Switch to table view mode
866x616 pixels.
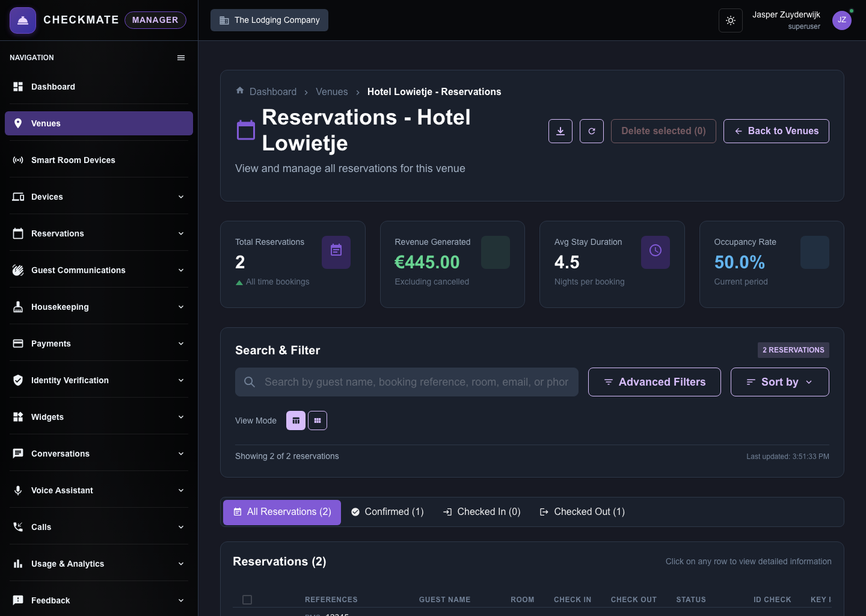(296, 420)
